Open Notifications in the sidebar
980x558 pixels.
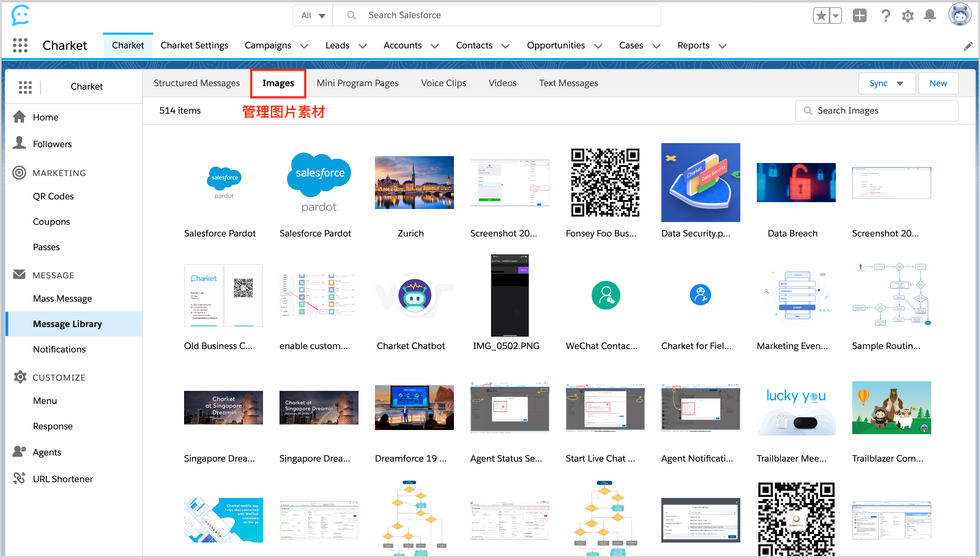point(59,349)
